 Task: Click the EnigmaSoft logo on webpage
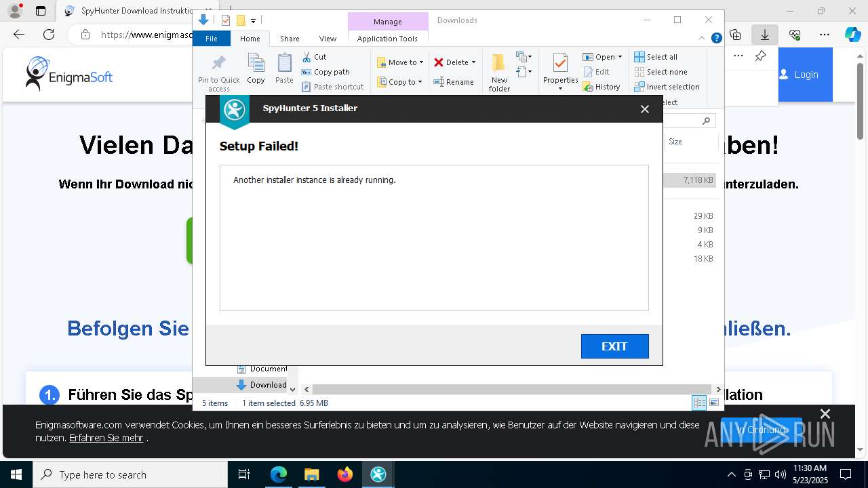pos(69,74)
